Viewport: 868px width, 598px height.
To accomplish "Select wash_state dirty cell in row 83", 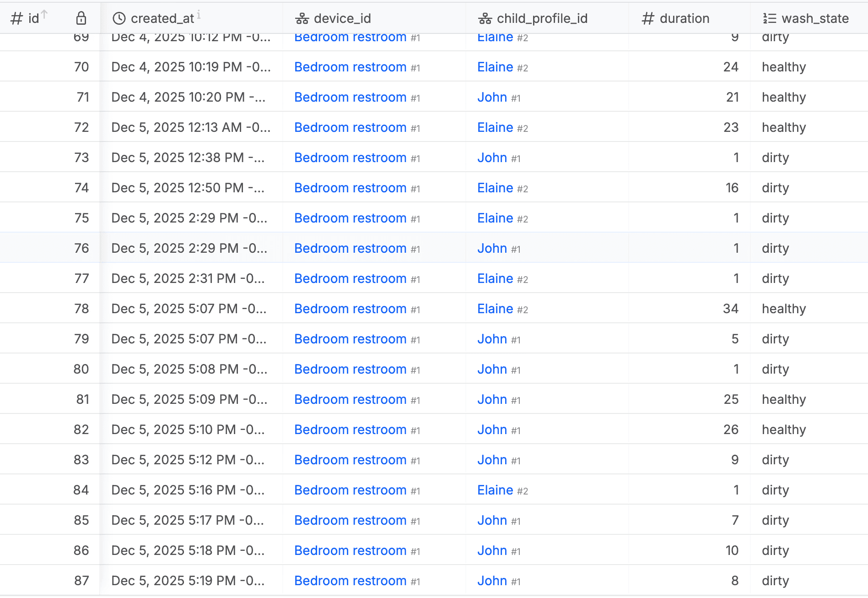I will tap(809, 460).
